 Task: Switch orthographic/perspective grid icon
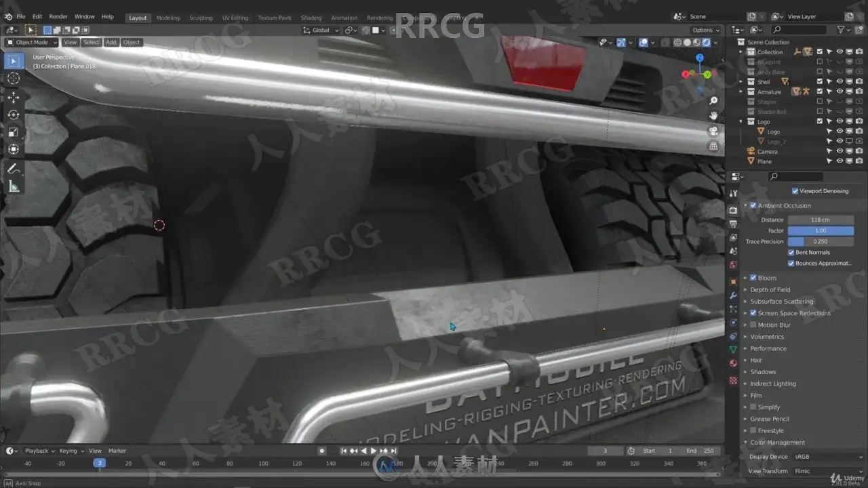pyautogui.click(x=713, y=146)
